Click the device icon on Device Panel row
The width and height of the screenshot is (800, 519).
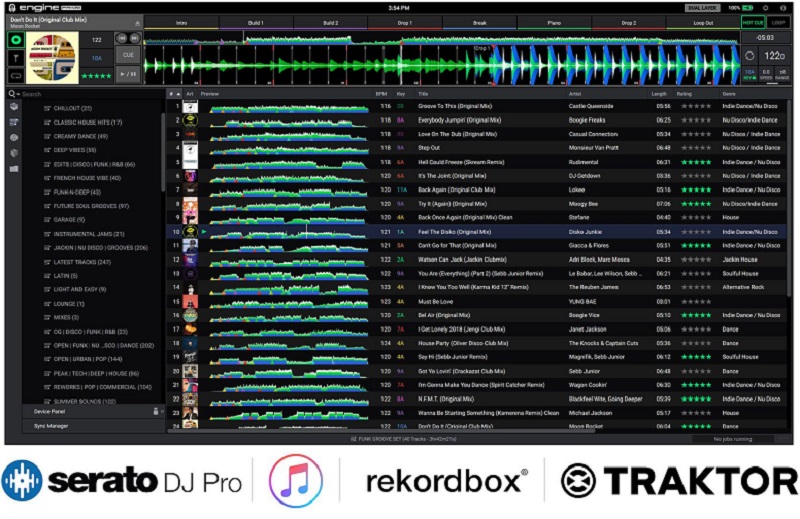click(x=156, y=411)
